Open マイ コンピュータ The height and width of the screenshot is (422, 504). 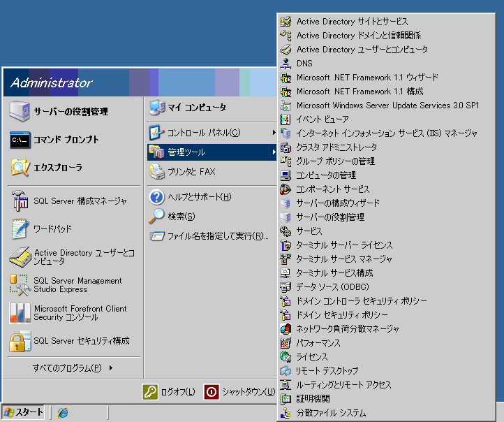pyautogui.click(x=212, y=108)
